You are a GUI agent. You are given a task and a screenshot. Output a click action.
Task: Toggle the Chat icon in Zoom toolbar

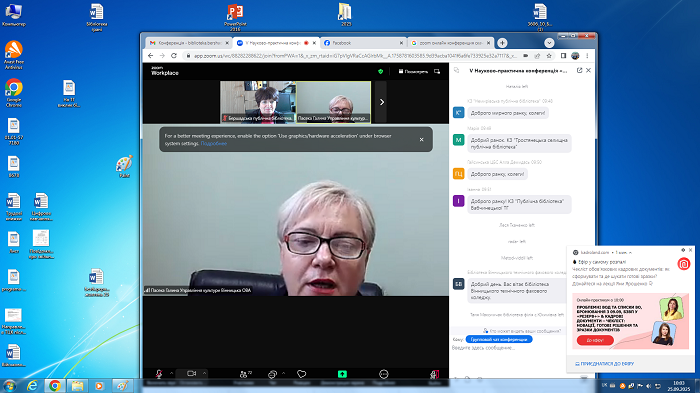[x=272, y=374]
